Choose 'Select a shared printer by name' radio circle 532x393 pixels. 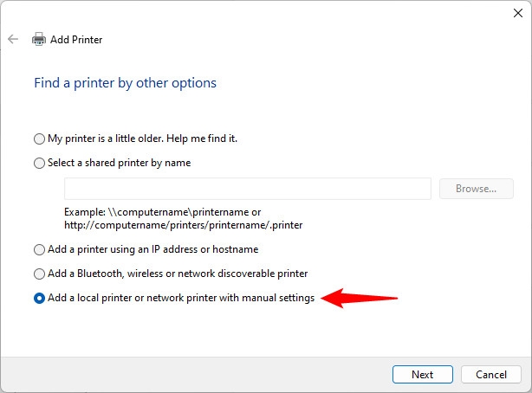(39, 163)
